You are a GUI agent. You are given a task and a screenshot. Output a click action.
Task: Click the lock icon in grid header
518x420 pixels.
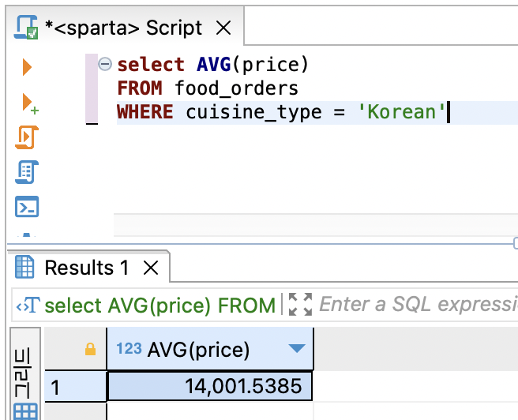(x=90, y=349)
